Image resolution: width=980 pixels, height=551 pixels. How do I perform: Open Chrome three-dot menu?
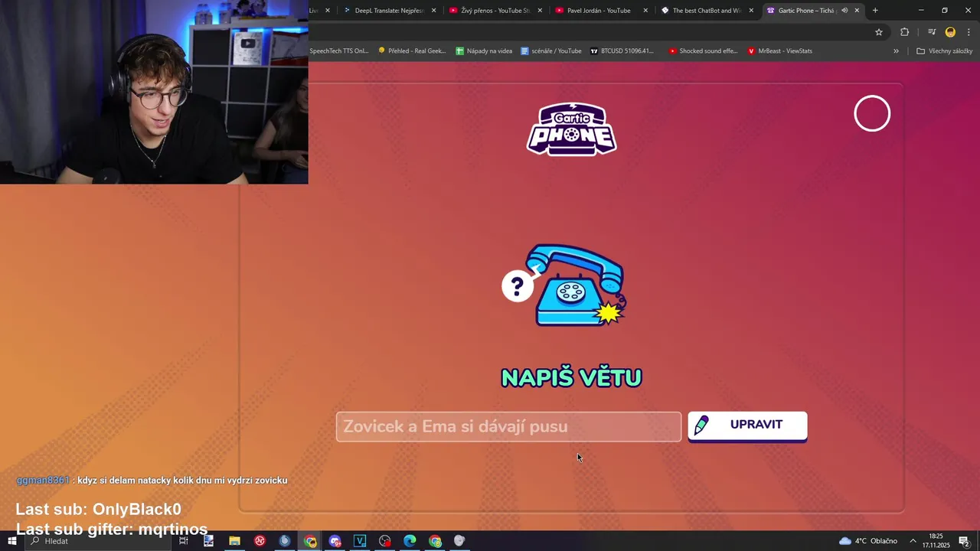[x=969, y=32]
